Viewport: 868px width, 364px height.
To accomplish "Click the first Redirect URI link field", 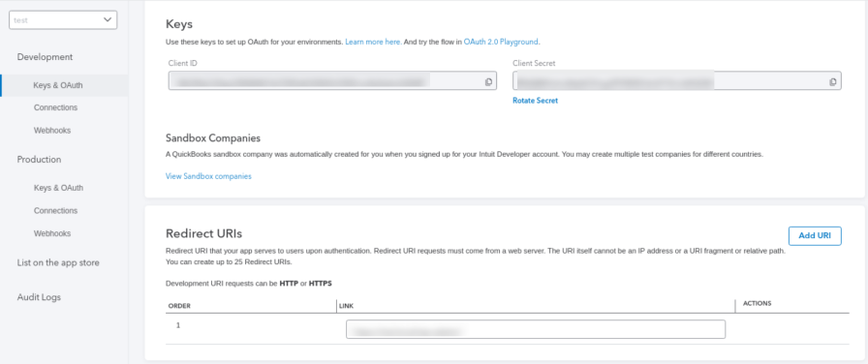I will [536, 329].
